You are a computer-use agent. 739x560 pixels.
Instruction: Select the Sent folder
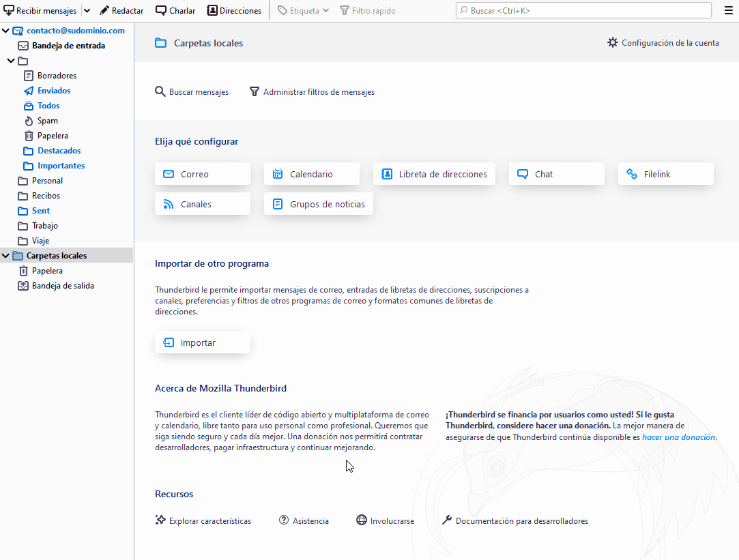click(x=41, y=211)
